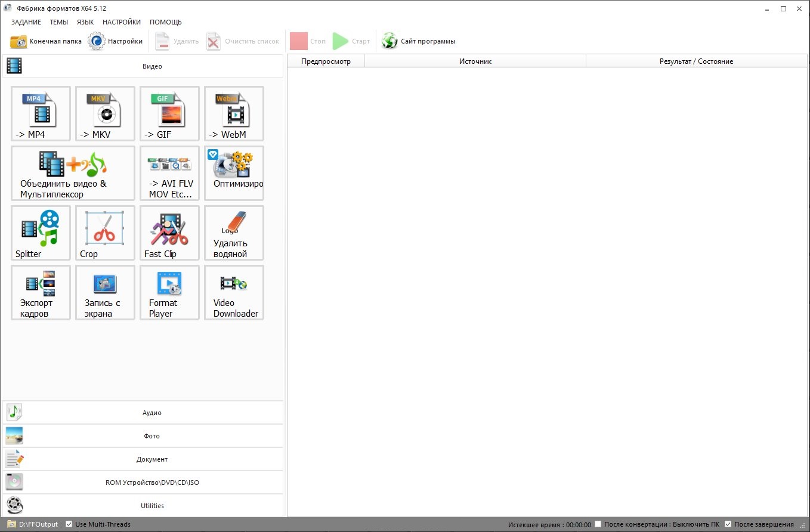The image size is (810, 532).
Task: Select the -> MP4 conversion icon
Action: (41, 113)
